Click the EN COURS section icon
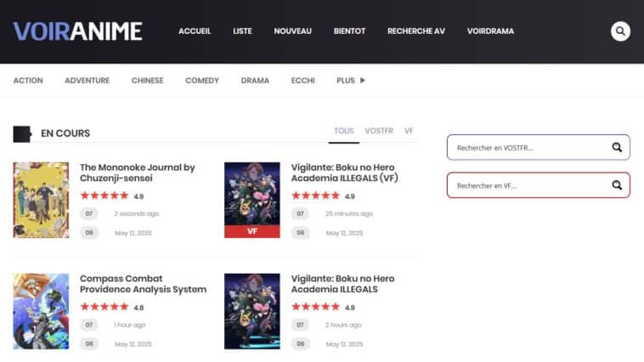Image resolution: width=644 pixels, height=362 pixels. (x=22, y=133)
